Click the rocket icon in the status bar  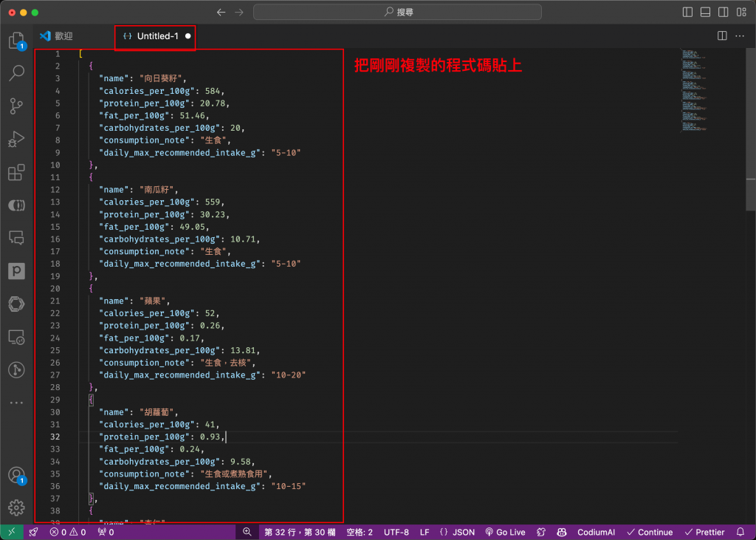[x=33, y=532]
